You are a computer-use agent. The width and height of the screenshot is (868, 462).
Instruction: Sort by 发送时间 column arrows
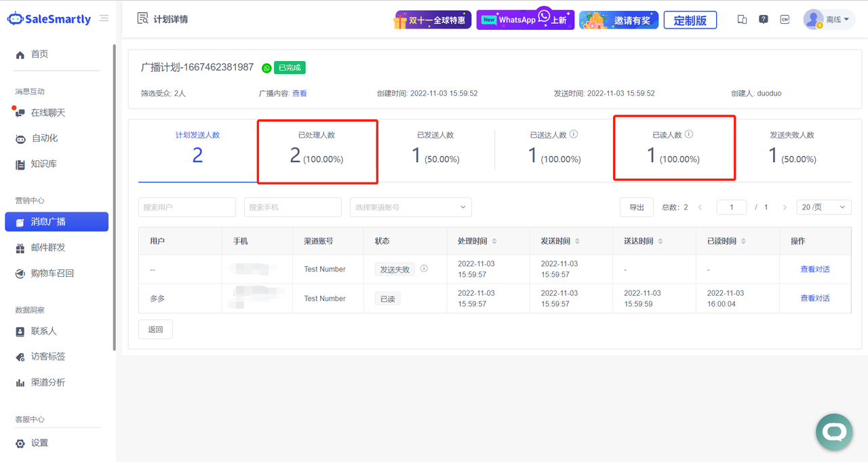[x=577, y=242]
